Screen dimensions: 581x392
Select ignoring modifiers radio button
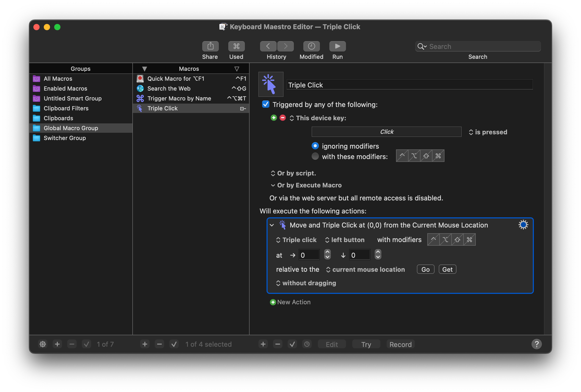(x=315, y=146)
